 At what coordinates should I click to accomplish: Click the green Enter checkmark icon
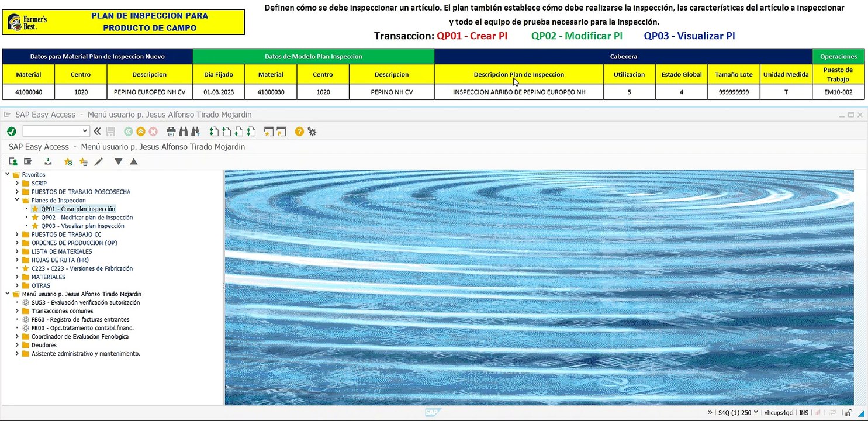coord(11,132)
